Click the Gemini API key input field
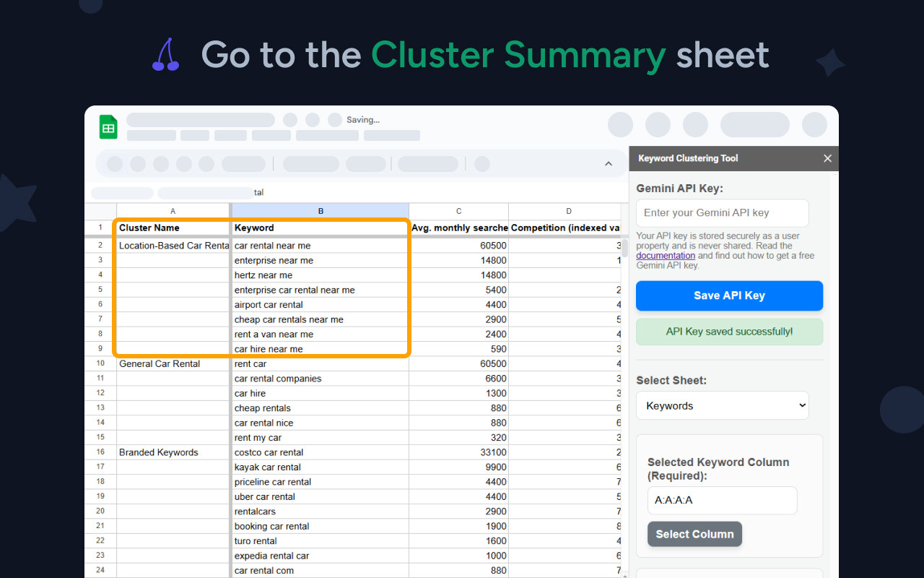The image size is (924, 578). (722, 213)
